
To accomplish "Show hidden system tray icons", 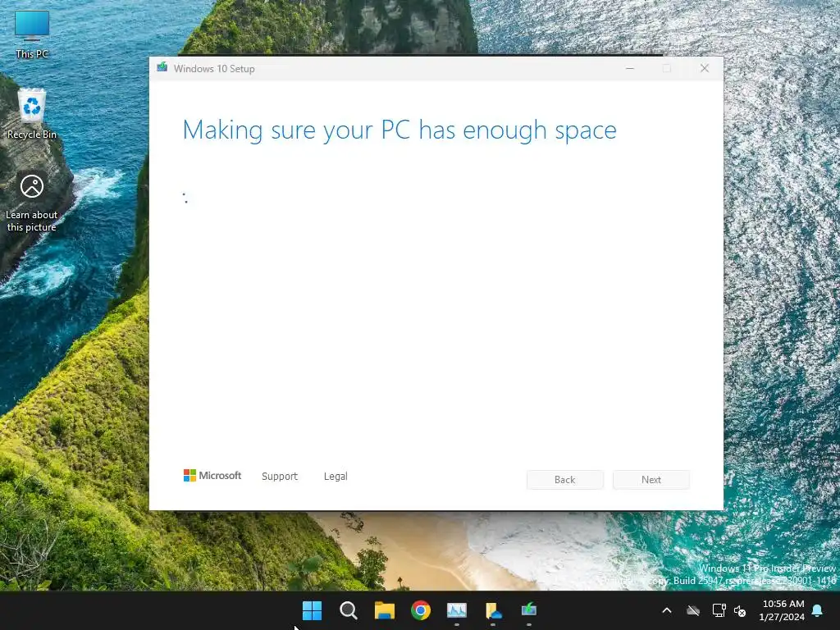I will coord(667,610).
